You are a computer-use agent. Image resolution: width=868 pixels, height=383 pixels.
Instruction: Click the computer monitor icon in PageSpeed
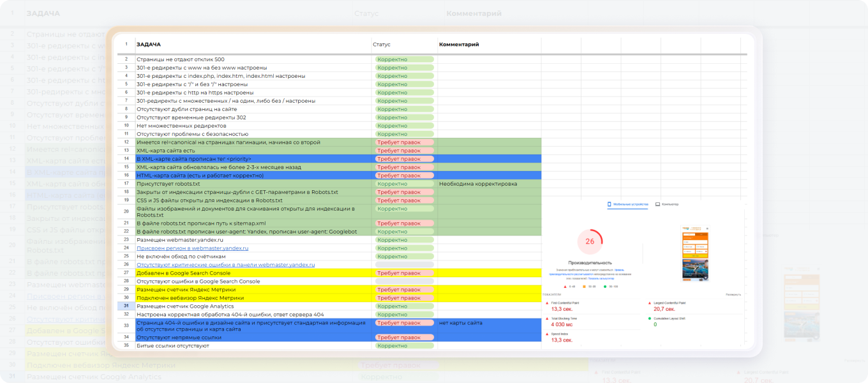(657, 204)
